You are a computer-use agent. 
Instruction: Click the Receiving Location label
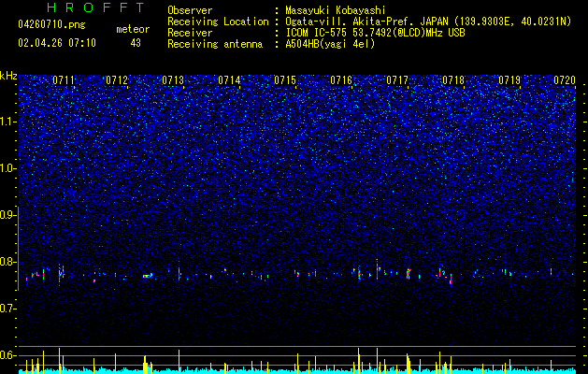[218, 22]
